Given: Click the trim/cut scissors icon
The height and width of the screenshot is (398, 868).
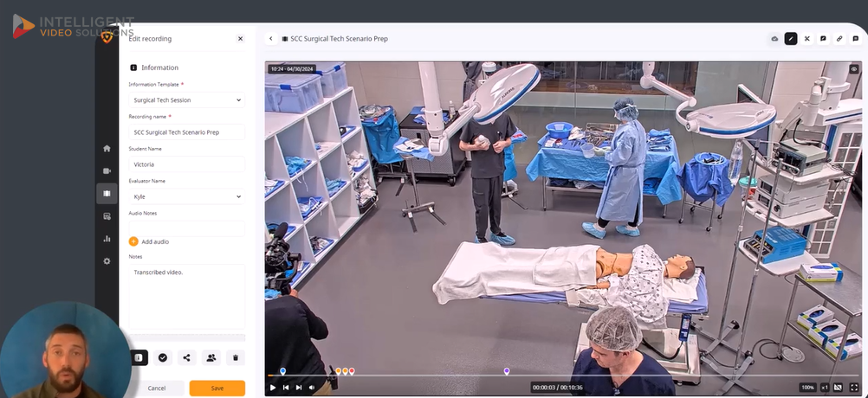Looking at the screenshot, I should pos(806,39).
